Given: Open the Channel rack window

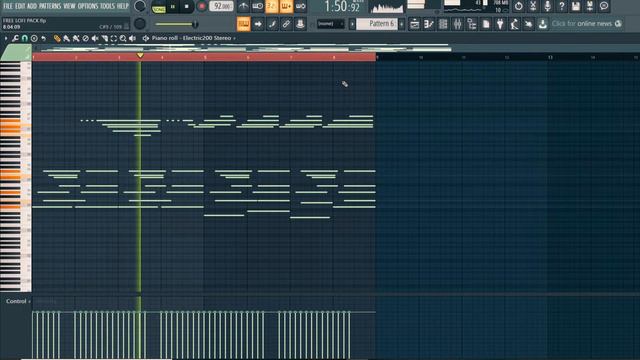Looking at the screenshot, I should [x=443, y=24].
